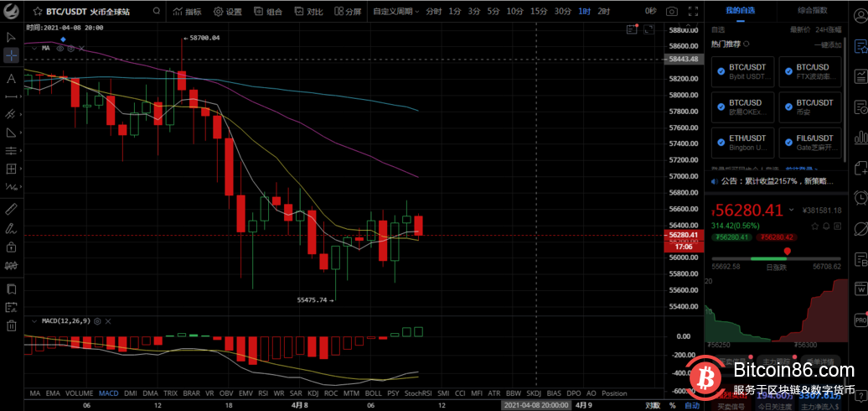
Task: Switch to the 综合指数 tab
Action: tap(812, 10)
